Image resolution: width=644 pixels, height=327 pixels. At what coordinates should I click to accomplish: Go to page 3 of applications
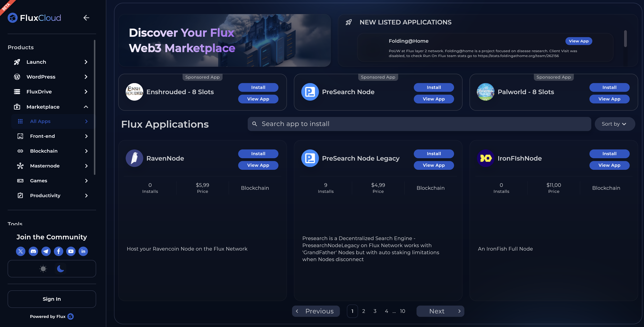[x=375, y=311]
